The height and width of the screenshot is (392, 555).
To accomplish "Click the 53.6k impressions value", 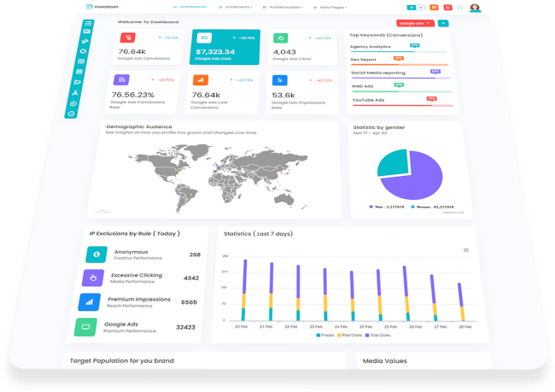I will 283,96.
